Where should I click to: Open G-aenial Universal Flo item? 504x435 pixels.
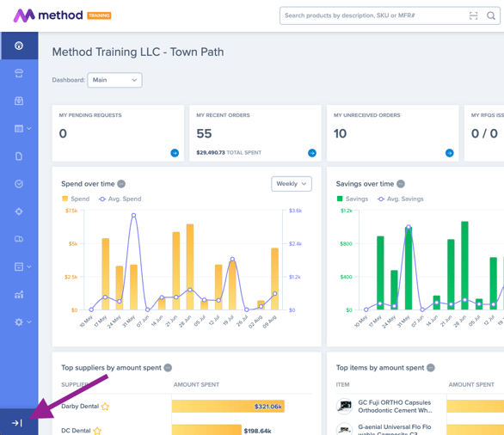tap(395, 429)
